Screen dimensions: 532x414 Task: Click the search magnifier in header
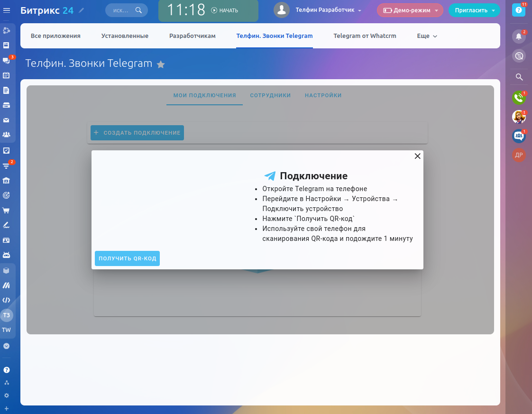click(x=138, y=10)
